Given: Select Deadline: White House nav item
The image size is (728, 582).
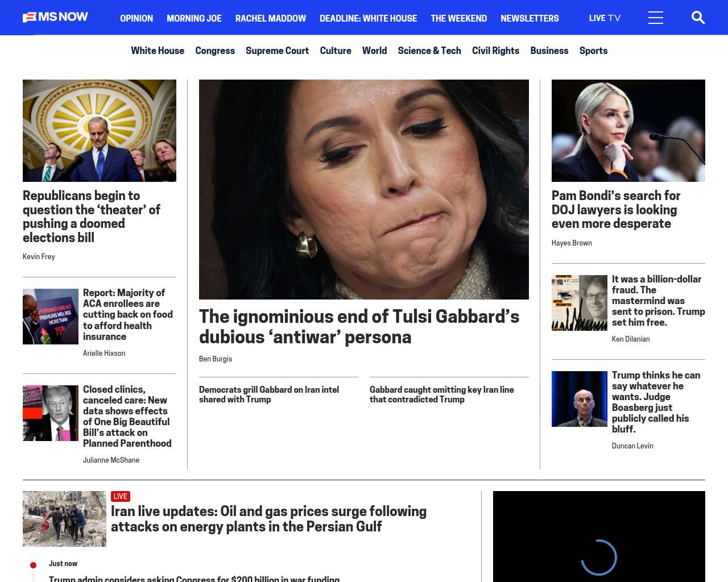Looking at the screenshot, I should 368,18.
